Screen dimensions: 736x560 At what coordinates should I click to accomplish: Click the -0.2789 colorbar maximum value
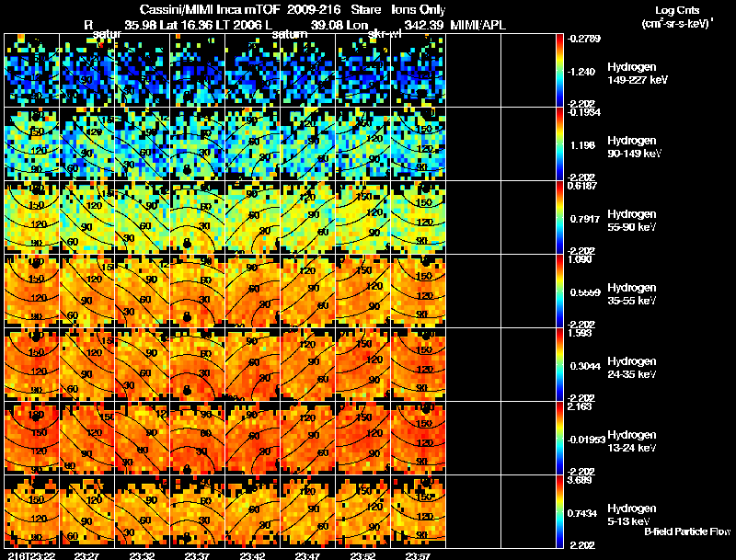tap(584, 39)
